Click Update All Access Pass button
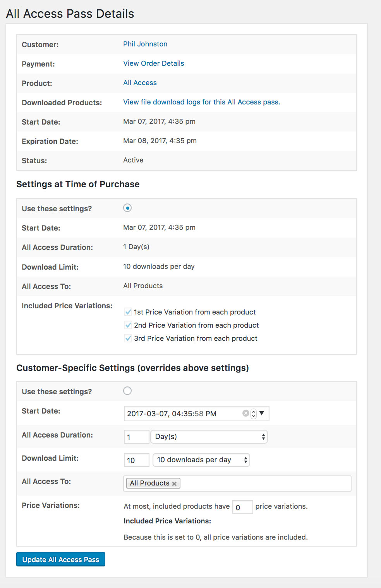Image resolution: width=381 pixels, height=588 pixels. point(61,559)
